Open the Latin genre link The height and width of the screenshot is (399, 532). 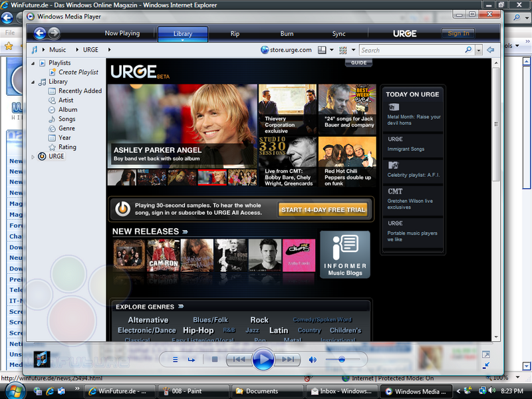click(279, 331)
